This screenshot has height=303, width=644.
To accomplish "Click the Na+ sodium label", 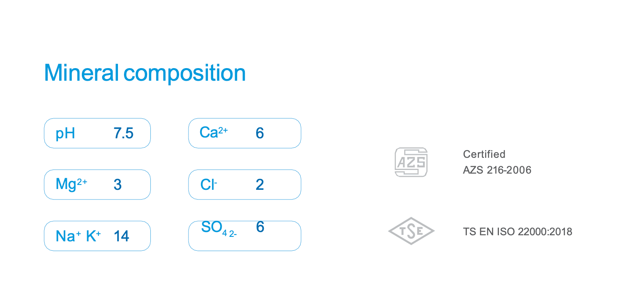I will pyautogui.click(x=68, y=236).
